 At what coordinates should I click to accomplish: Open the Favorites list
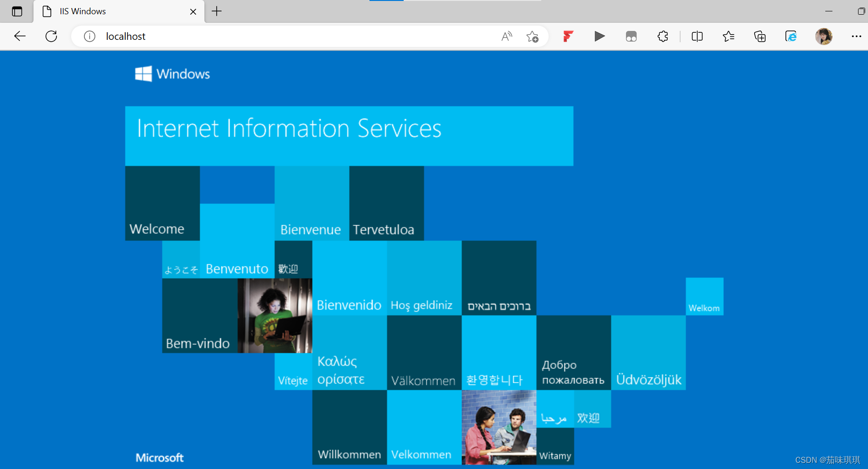728,37
